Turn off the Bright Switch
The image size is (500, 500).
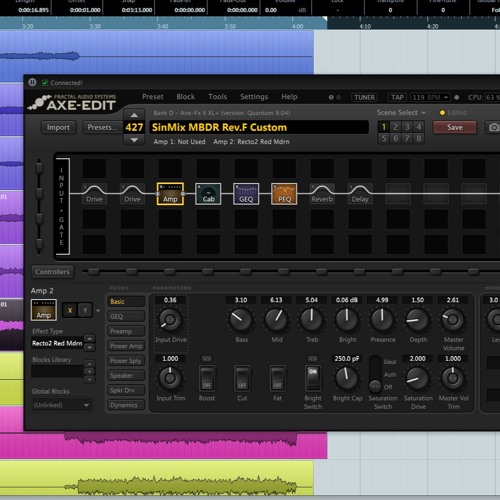(313, 378)
